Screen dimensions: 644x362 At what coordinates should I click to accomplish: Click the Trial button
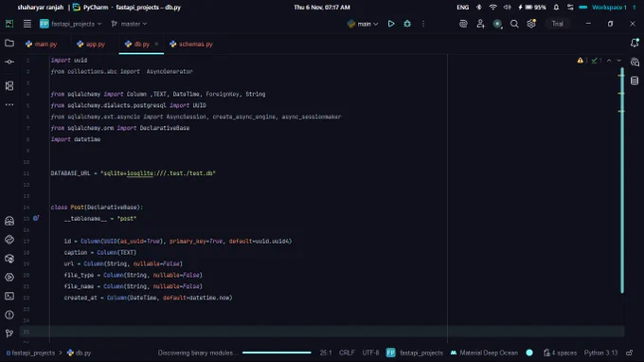point(557,24)
